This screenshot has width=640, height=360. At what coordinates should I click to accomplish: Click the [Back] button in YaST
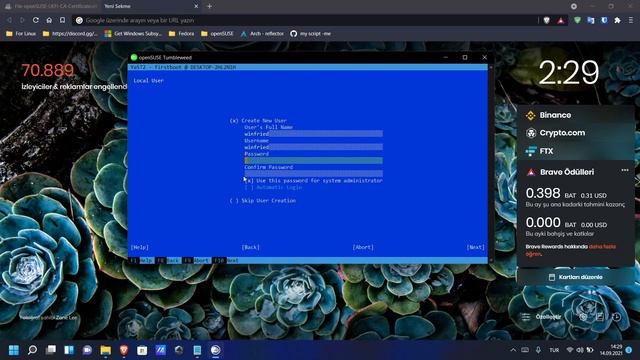pos(251,247)
